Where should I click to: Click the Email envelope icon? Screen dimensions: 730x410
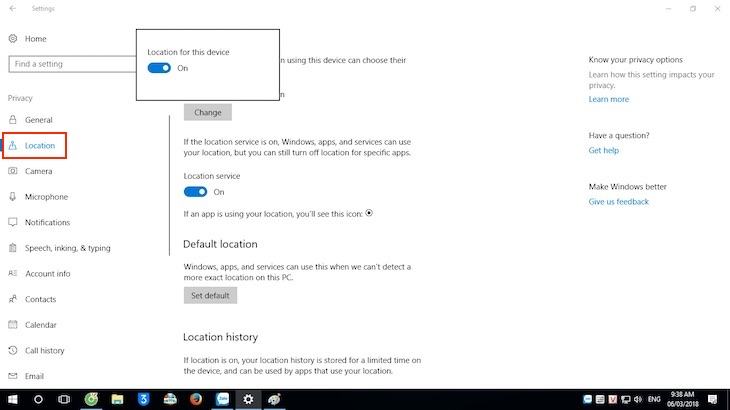(13, 376)
